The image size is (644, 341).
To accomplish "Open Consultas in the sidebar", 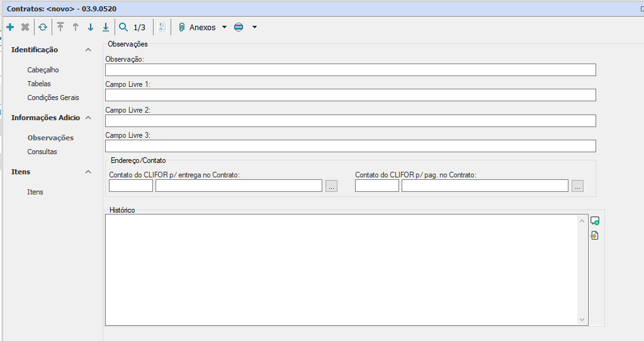I will [x=42, y=152].
